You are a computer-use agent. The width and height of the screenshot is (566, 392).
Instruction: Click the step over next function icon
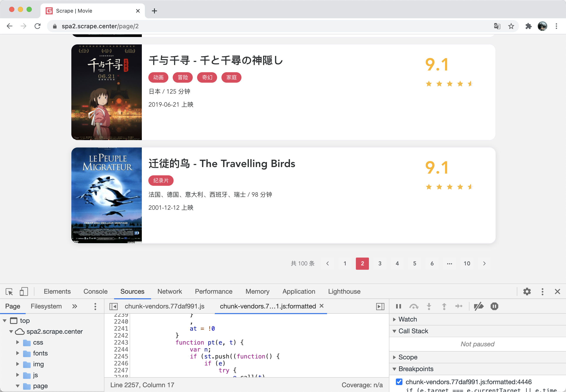414,306
